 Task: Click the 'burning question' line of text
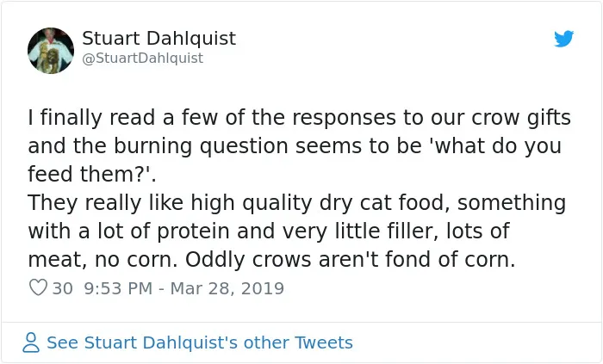tap(295, 146)
